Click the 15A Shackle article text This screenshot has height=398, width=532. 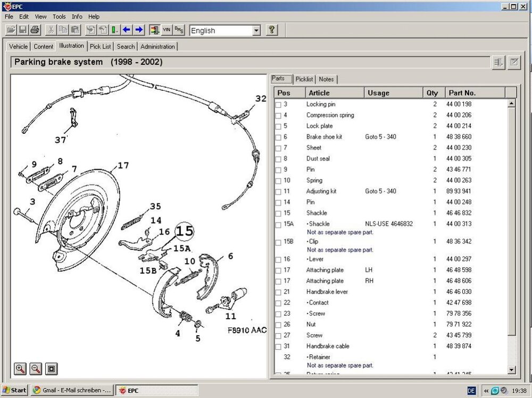coord(318,224)
